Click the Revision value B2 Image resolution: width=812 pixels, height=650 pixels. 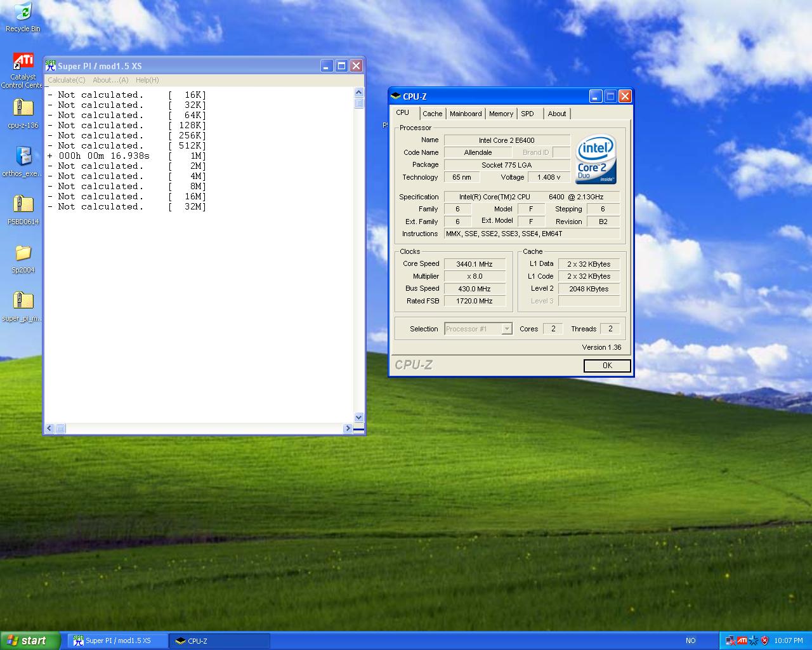(x=603, y=222)
